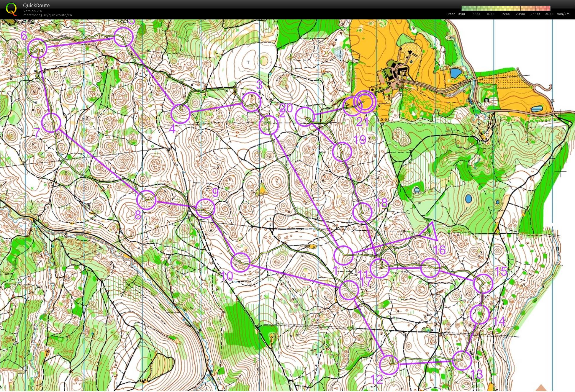Click control circle number 13
This screenshot has width=575, height=392.
click(462, 360)
